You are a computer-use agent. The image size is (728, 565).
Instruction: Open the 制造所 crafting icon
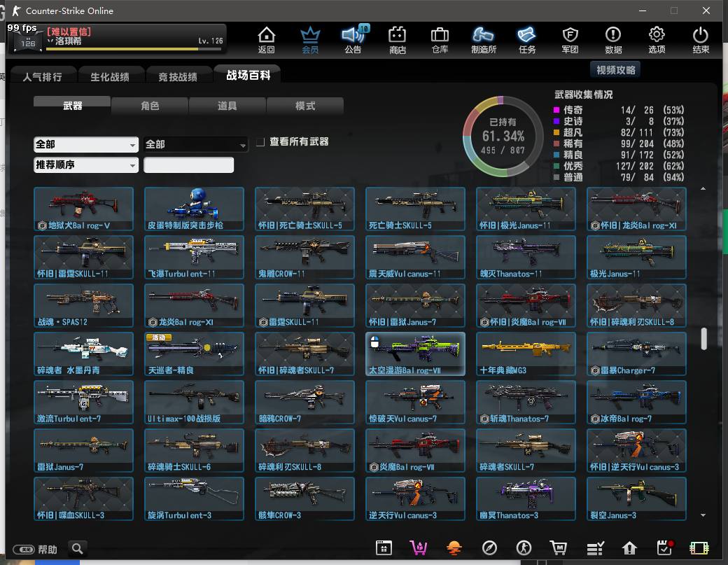coord(483,40)
